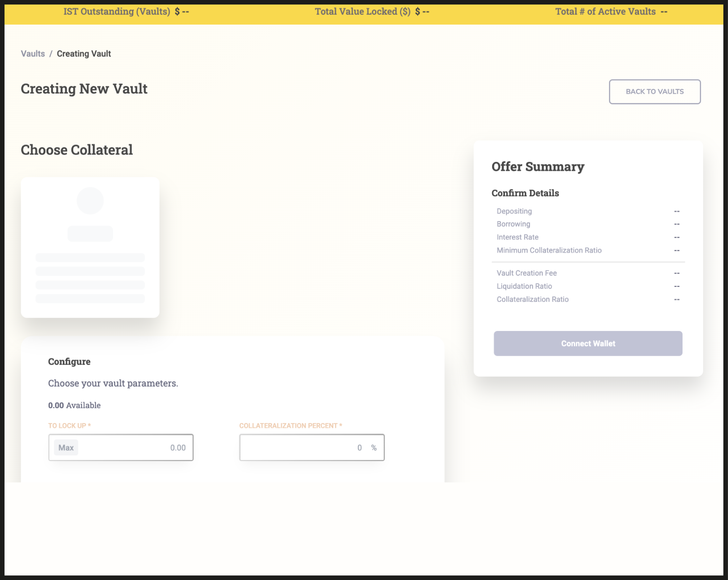Focus the To Lock Up amount input
728x580 pixels.
click(x=135, y=448)
